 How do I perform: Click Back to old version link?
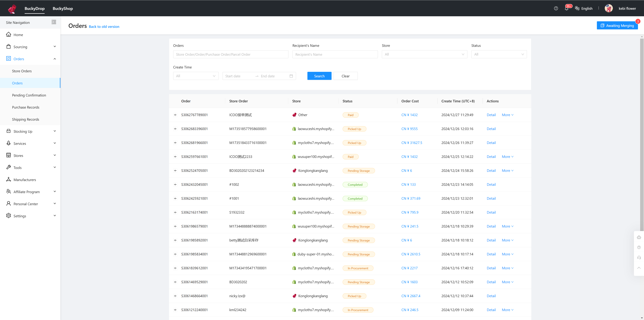104,27
